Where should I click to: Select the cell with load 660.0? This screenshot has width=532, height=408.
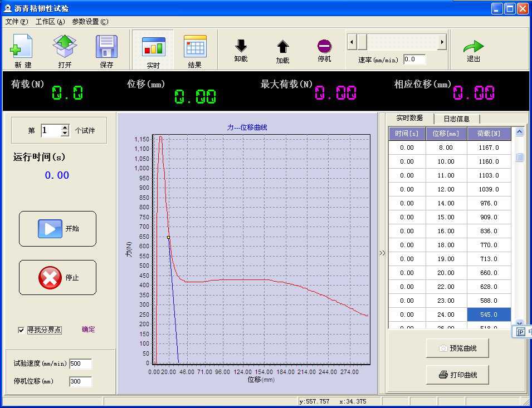click(489, 272)
